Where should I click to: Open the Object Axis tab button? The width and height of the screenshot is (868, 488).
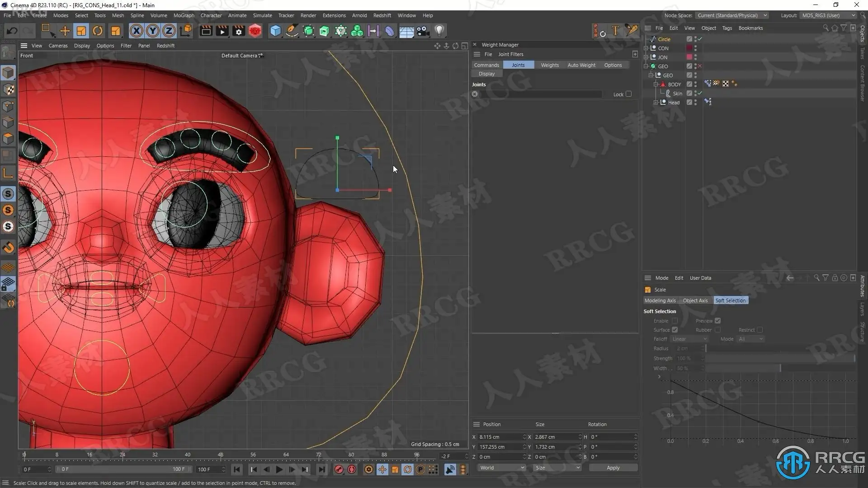point(695,300)
